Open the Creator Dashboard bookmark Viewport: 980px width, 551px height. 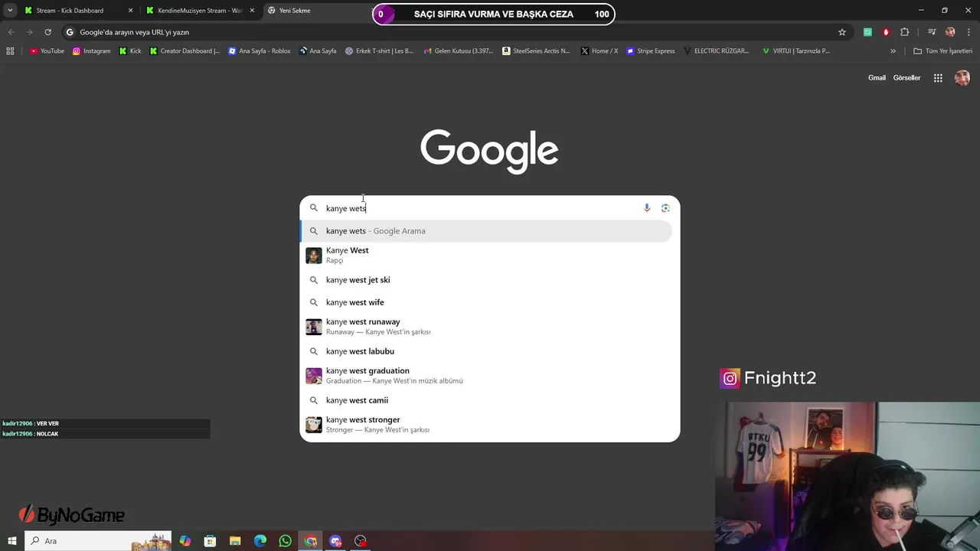[x=185, y=51]
